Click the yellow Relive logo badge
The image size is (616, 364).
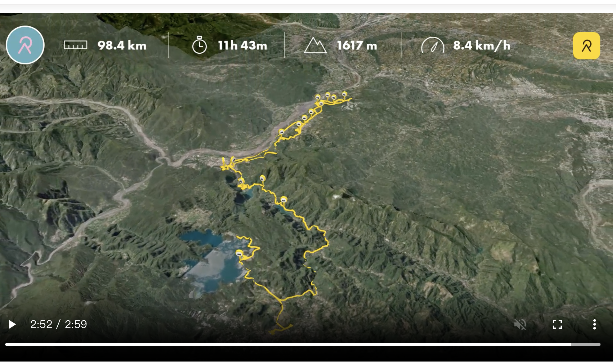pos(587,46)
